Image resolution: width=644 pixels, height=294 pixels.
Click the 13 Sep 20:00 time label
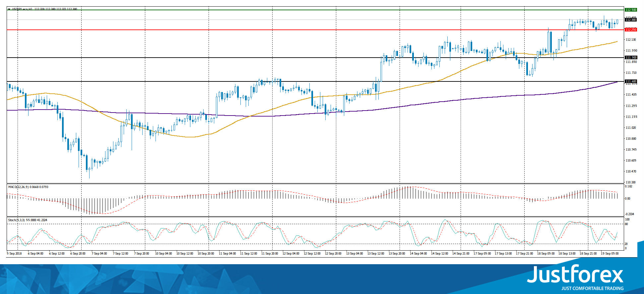(x=397, y=254)
